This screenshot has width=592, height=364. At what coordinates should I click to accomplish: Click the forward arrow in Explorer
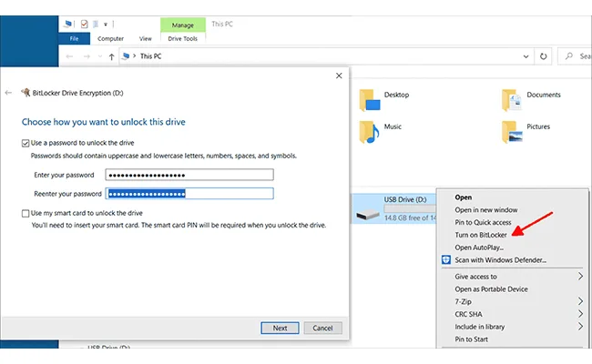tap(87, 56)
